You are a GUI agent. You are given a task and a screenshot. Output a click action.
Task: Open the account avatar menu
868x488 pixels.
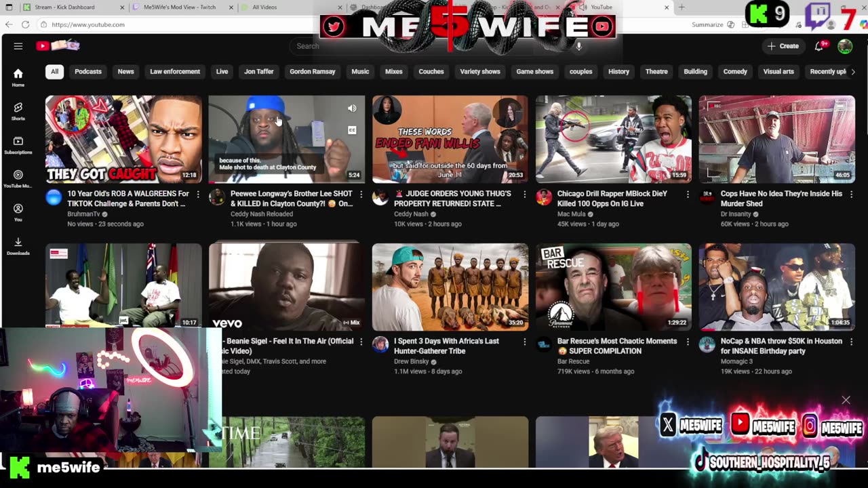coord(845,46)
